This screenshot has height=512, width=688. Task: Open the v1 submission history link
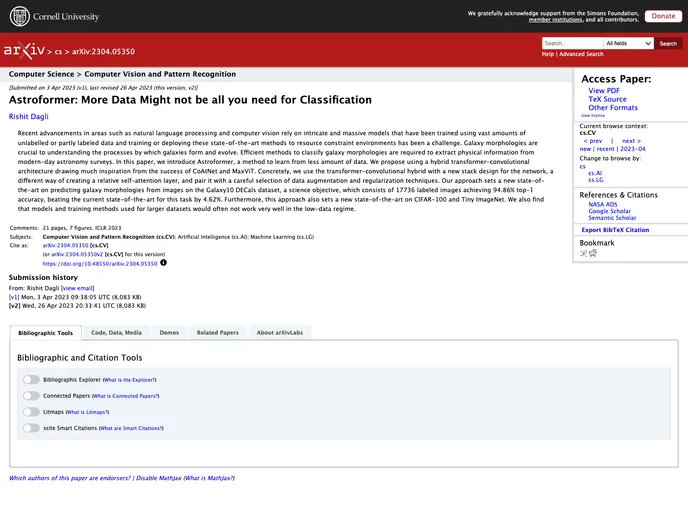pyautogui.click(x=14, y=297)
